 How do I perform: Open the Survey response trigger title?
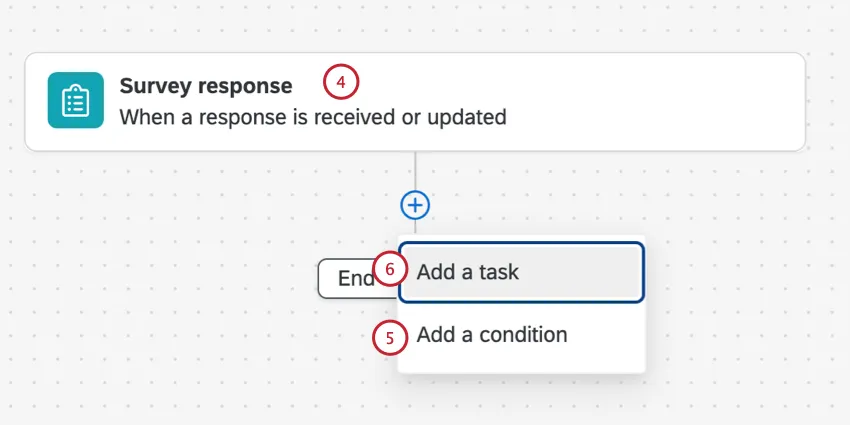click(x=205, y=85)
